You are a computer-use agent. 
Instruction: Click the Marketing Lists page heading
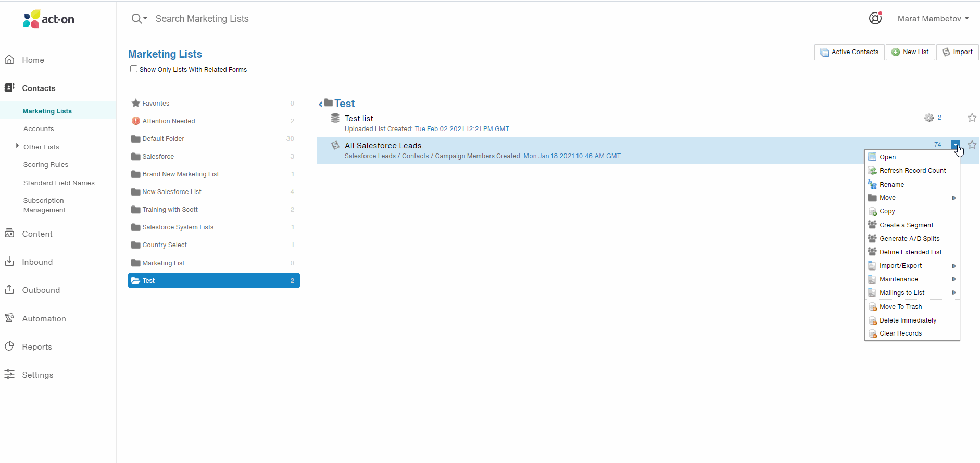(165, 54)
